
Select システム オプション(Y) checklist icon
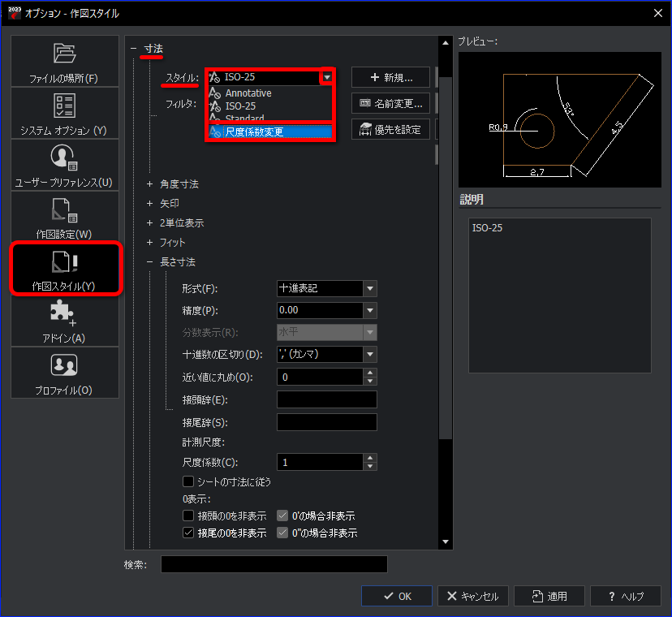click(65, 106)
